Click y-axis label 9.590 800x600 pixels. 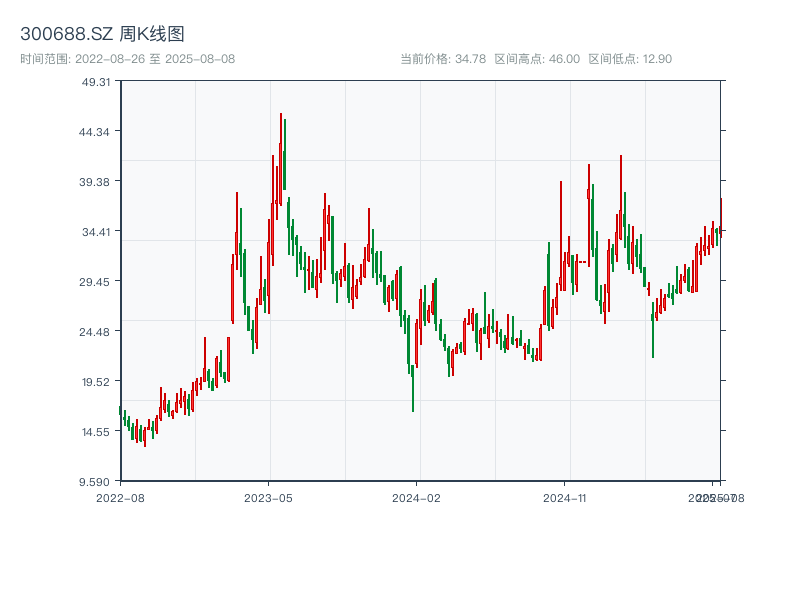[x=94, y=482]
